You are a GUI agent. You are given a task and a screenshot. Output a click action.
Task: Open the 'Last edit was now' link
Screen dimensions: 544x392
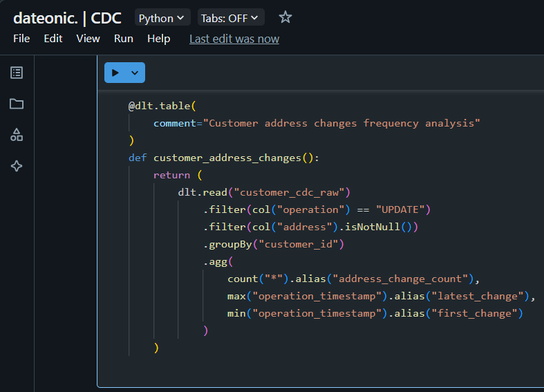pos(234,39)
